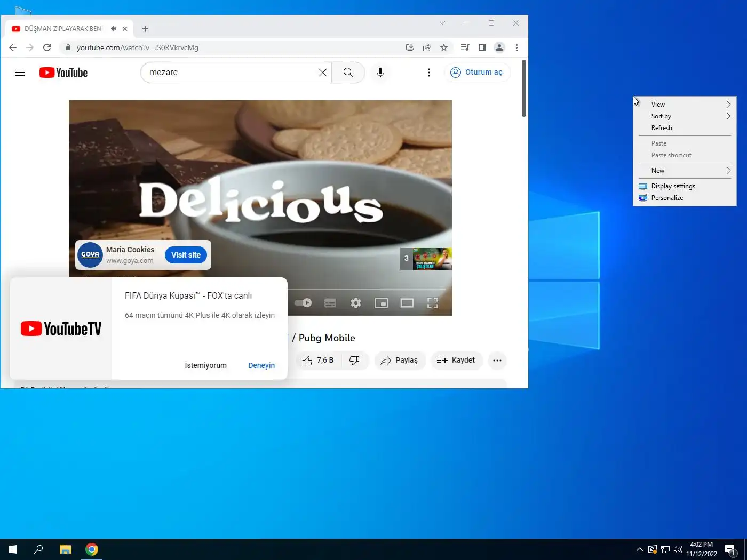Click the install app icon in address bar

click(x=410, y=47)
